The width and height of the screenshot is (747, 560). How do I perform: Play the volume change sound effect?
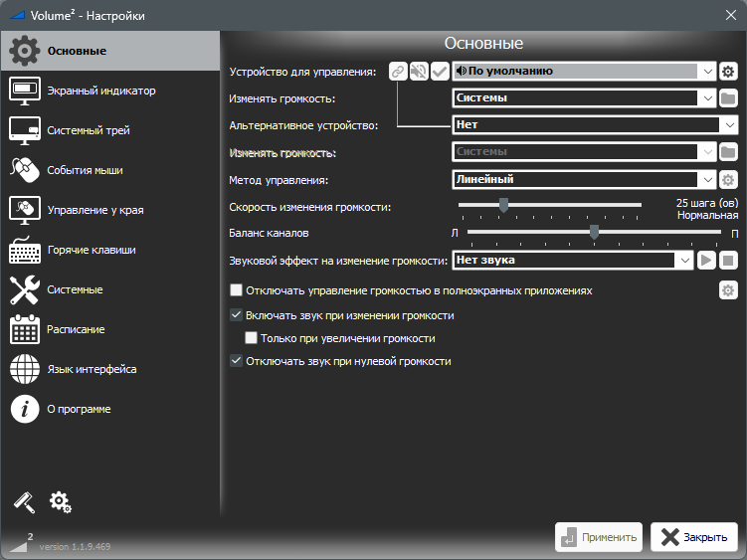pyautogui.click(x=706, y=261)
